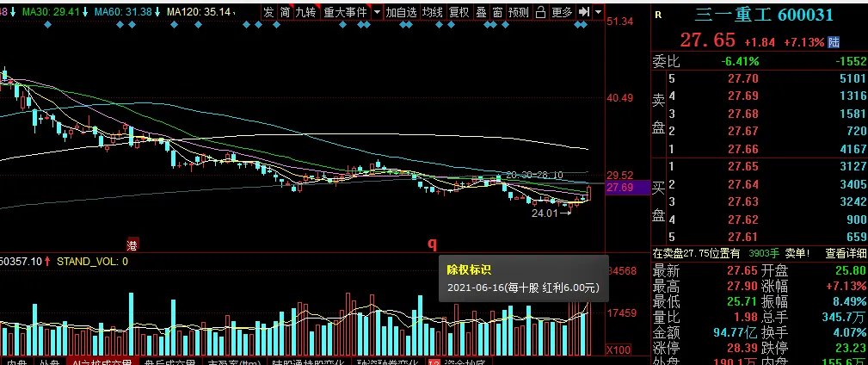The width and height of the screenshot is (868, 365).
Task: Expand the dropdown arrow at toolbar's right end
Action: pyautogui.click(x=598, y=12)
